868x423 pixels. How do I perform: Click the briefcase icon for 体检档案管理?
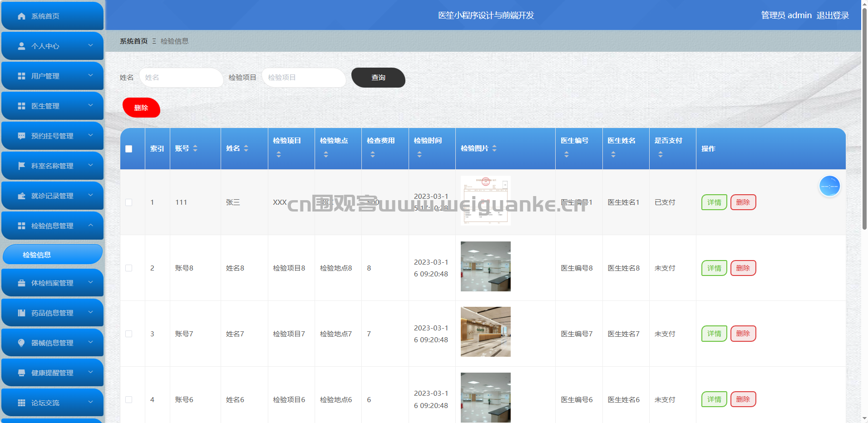click(x=21, y=283)
